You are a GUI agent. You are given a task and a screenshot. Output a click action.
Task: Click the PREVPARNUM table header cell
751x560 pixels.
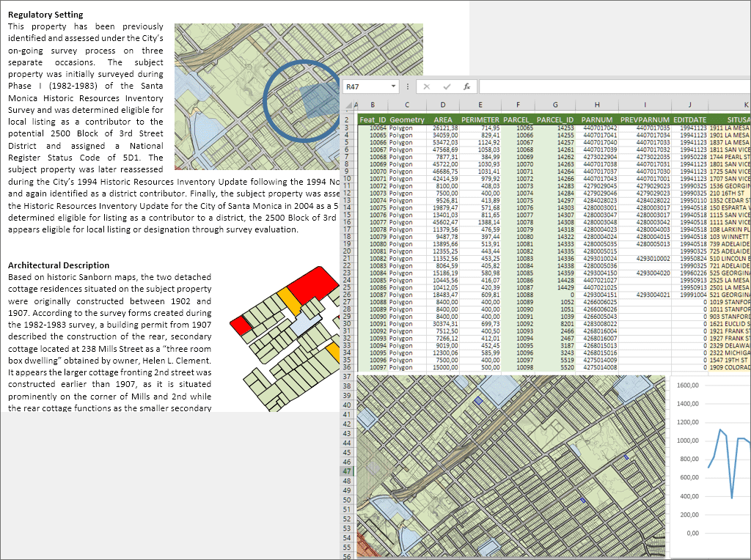(645, 119)
